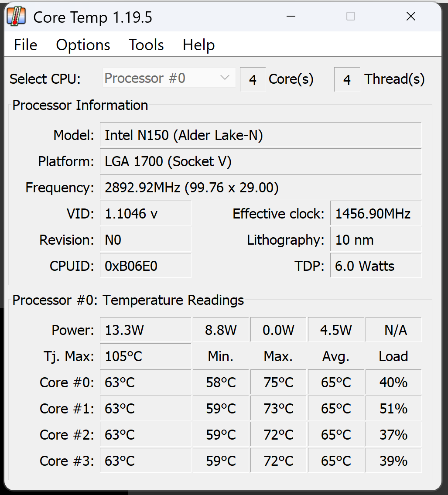Select the Frequency value 2892.92MHz field
This screenshot has height=495, width=448.
pos(260,188)
